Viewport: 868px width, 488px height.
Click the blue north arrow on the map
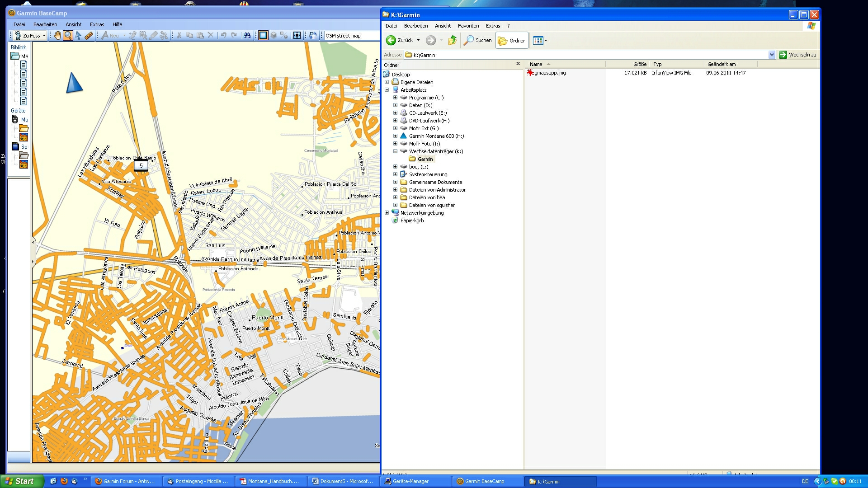tap(74, 83)
